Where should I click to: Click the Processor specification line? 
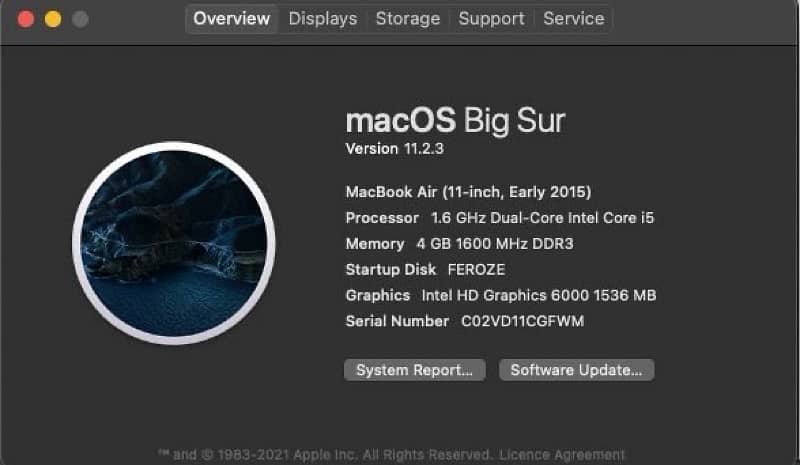[492, 217]
